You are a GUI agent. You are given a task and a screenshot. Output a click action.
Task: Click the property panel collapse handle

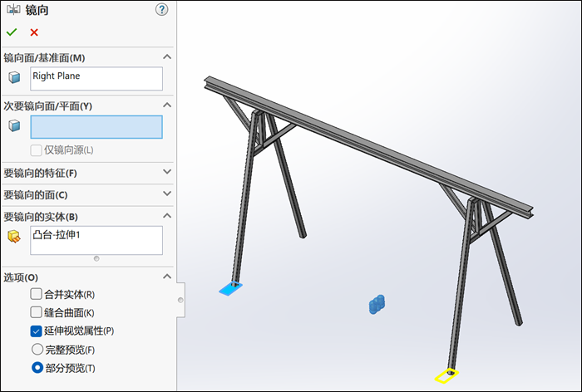click(180, 300)
